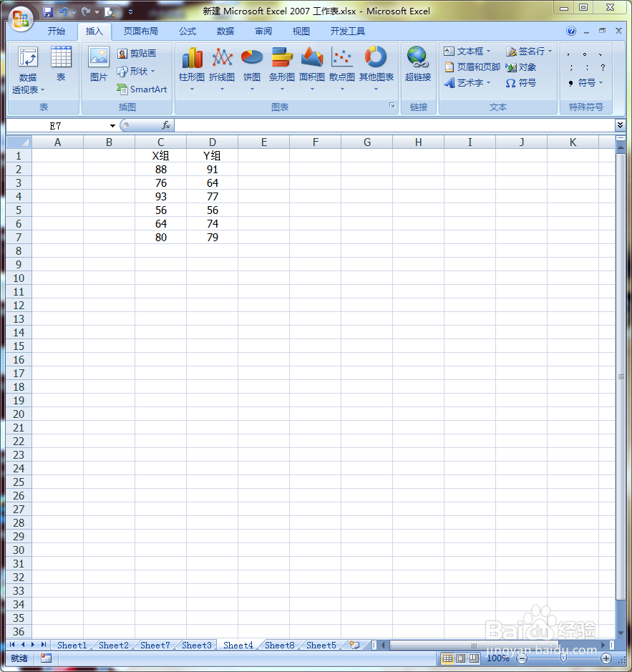Viewport: 632px width, 672px height.
Task: Expand the formula bar
Action: 620,125
